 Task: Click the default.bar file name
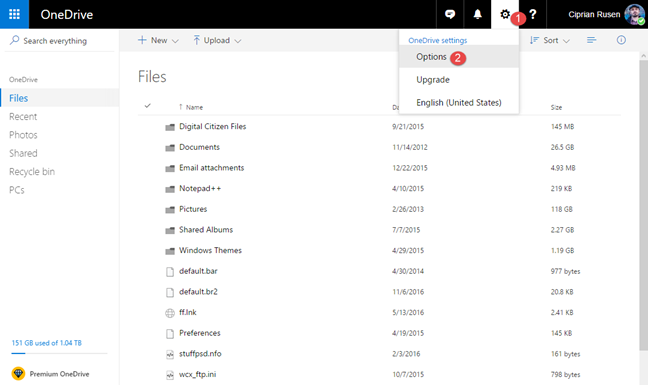pos(198,271)
